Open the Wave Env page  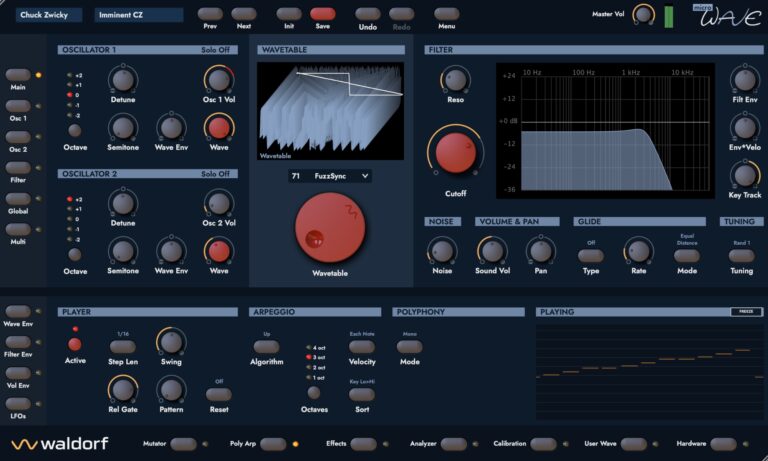pyautogui.click(x=18, y=312)
